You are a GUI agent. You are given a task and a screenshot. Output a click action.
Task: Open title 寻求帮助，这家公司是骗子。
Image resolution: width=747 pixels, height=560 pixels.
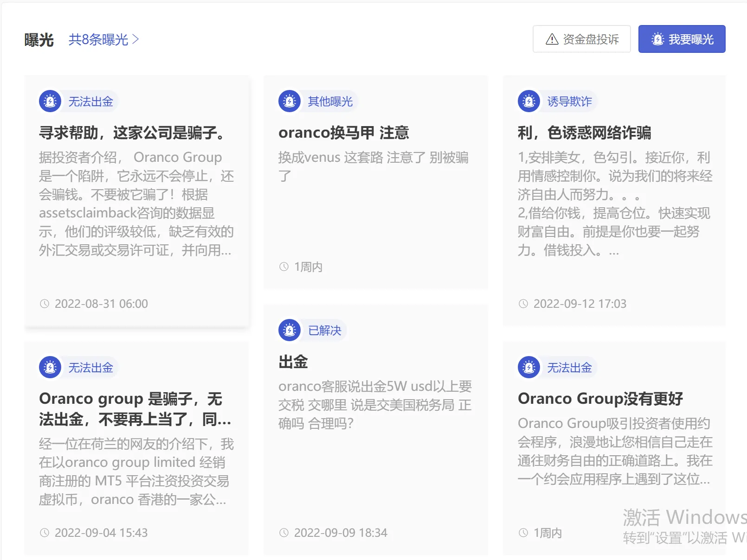132,133
